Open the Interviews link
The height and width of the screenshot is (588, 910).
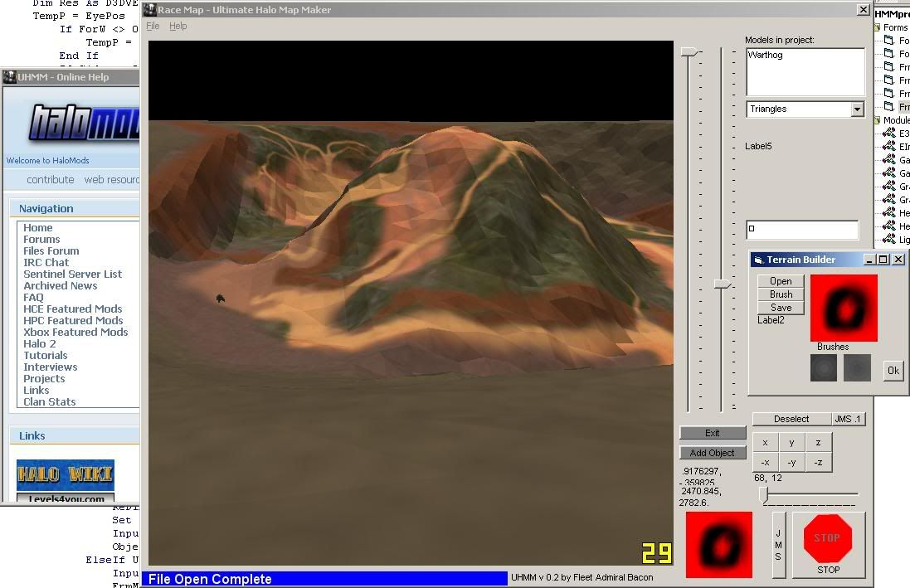(x=50, y=367)
